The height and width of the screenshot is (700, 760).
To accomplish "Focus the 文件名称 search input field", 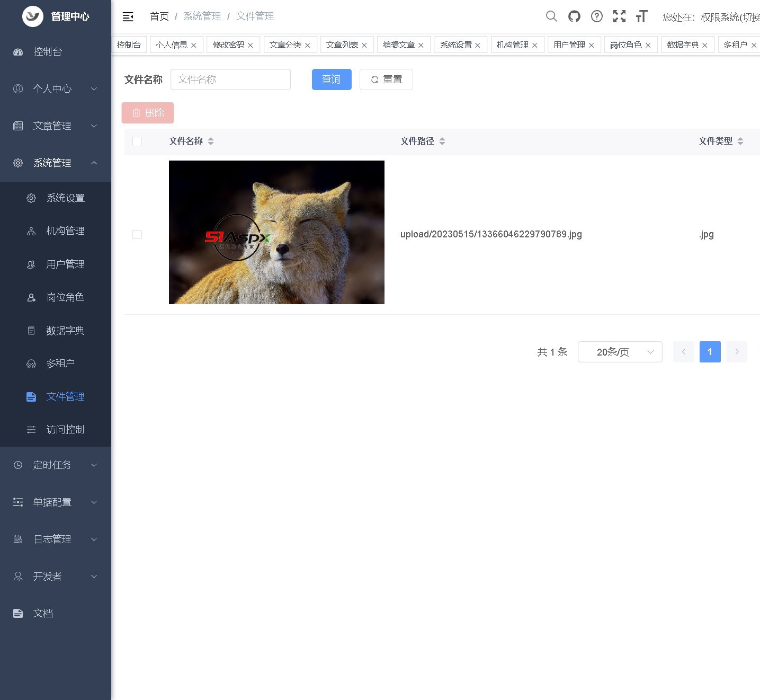I will tap(230, 79).
